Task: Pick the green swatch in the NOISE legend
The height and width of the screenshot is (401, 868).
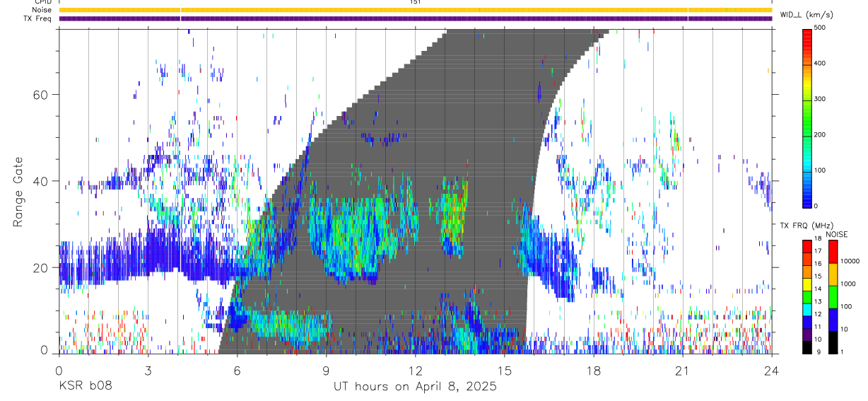Action: click(x=833, y=296)
